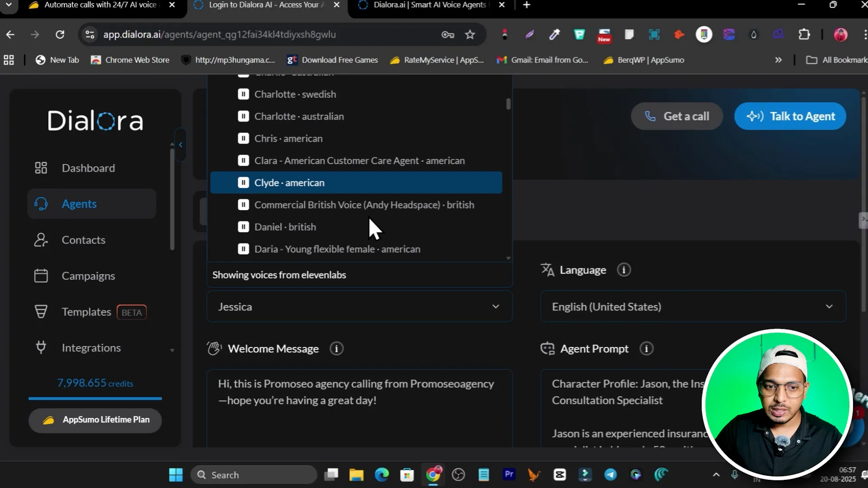
Task: Click the voice list scrollbar
Action: pos(508,104)
